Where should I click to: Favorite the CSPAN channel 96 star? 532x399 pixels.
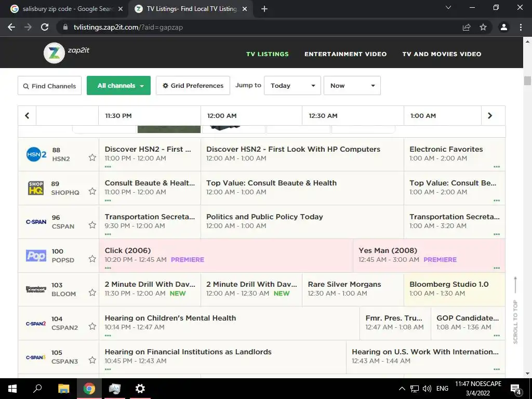(x=92, y=225)
